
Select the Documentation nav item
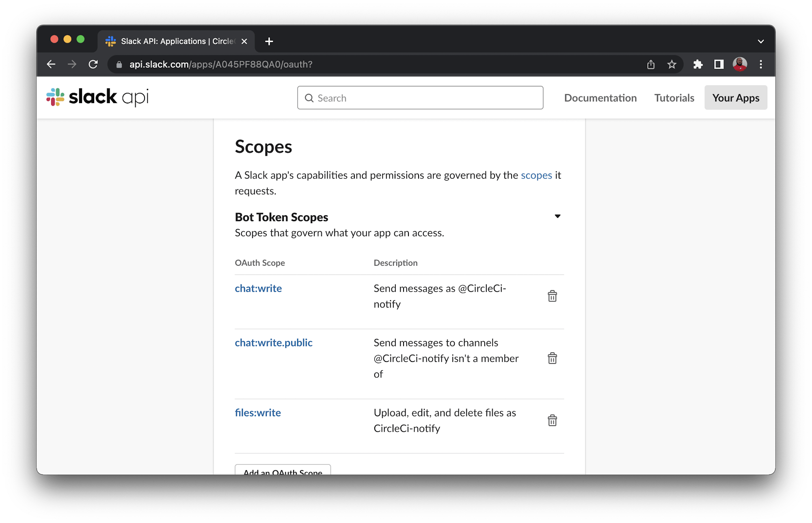click(x=600, y=97)
